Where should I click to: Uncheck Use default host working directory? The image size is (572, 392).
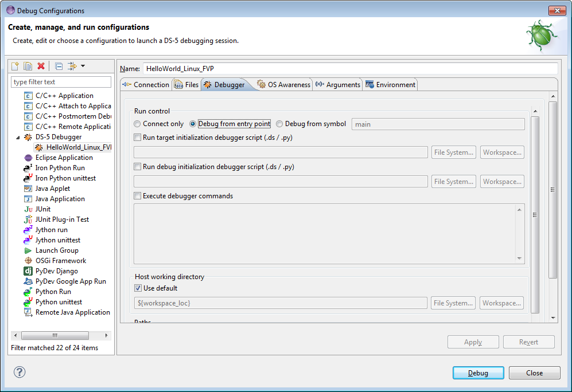(x=138, y=288)
